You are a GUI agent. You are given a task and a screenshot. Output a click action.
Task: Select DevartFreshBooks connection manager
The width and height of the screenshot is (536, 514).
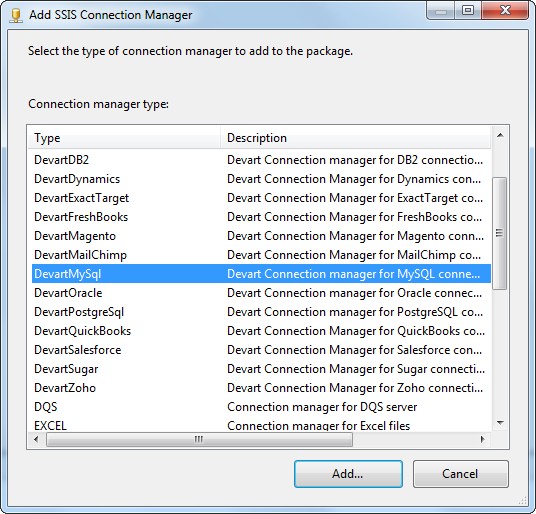pyautogui.click(x=261, y=217)
